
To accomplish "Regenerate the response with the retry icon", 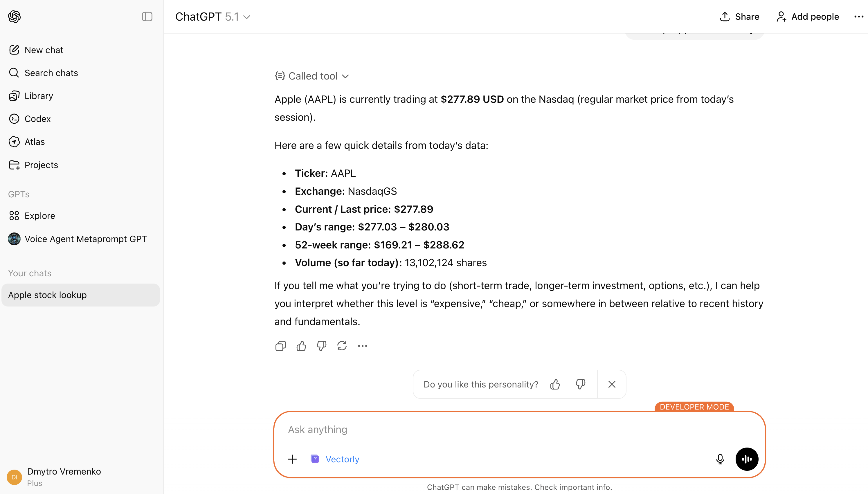I will pyautogui.click(x=342, y=346).
